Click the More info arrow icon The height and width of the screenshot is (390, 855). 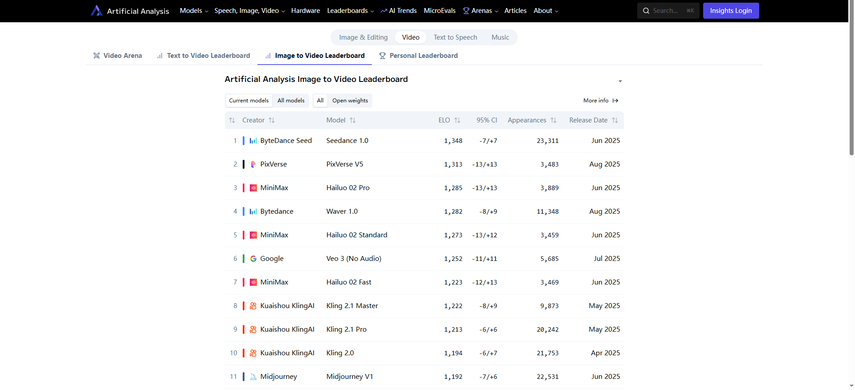(x=616, y=100)
